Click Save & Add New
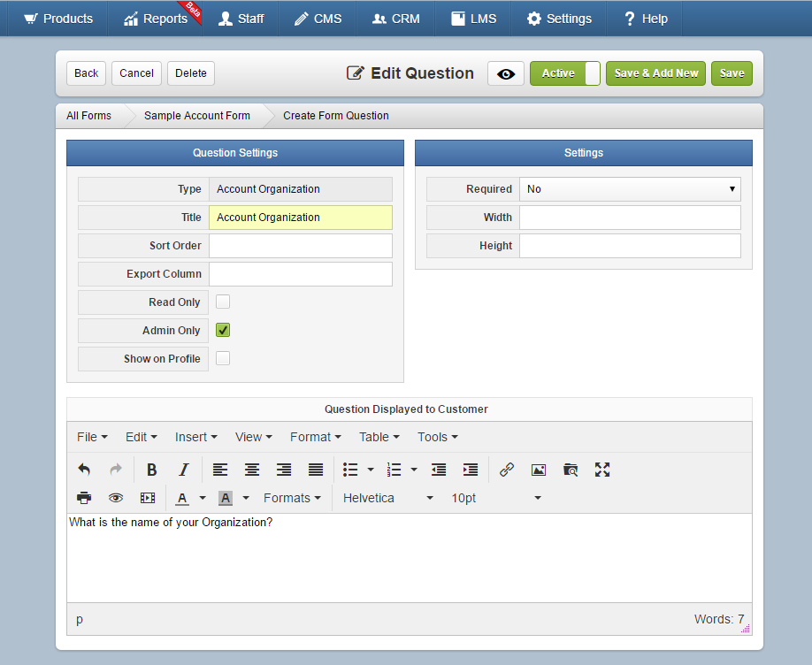This screenshot has height=665, width=812. click(655, 73)
